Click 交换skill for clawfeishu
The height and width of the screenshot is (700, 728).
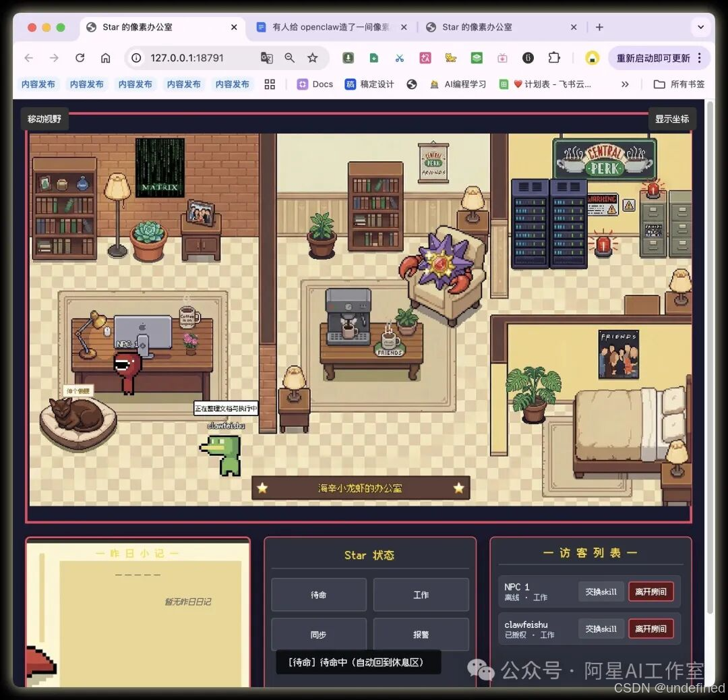pyautogui.click(x=601, y=629)
